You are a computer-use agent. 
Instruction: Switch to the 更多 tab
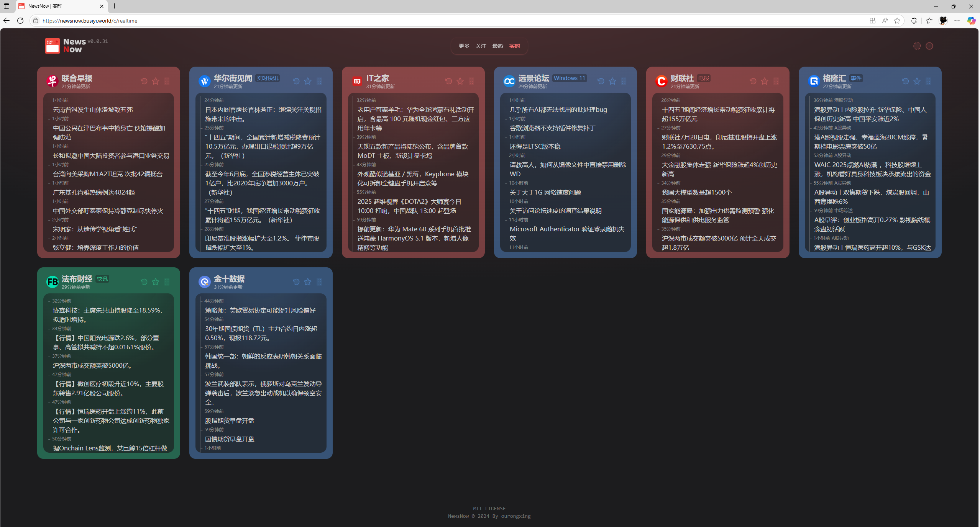coord(464,46)
